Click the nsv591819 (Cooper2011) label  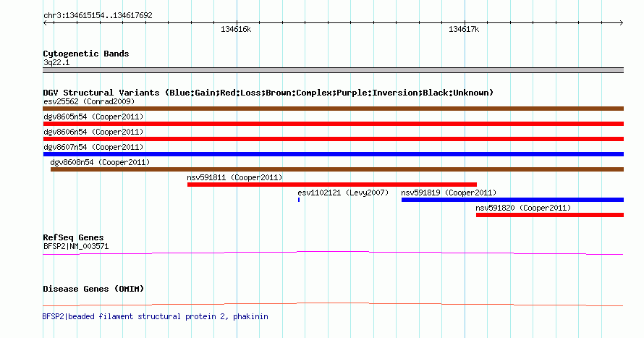point(449,193)
